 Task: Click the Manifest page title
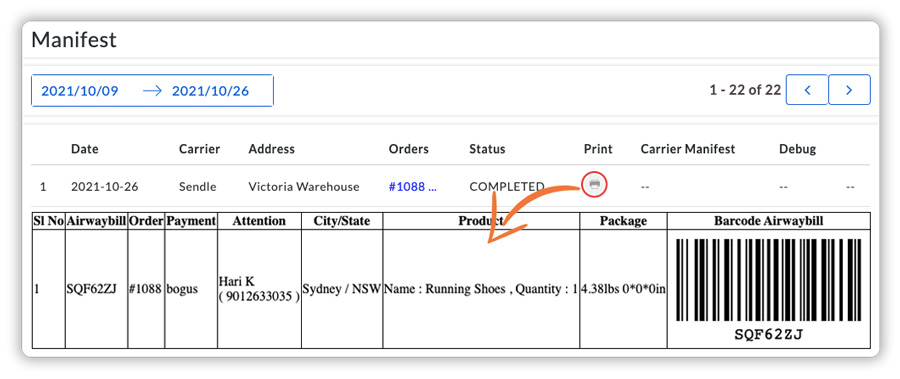coord(73,40)
